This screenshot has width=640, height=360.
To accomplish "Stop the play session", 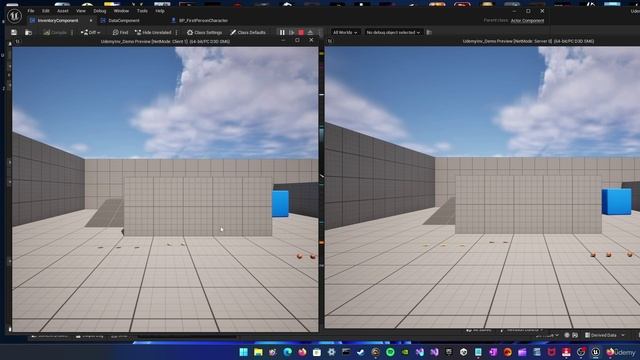I will click(x=301, y=32).
